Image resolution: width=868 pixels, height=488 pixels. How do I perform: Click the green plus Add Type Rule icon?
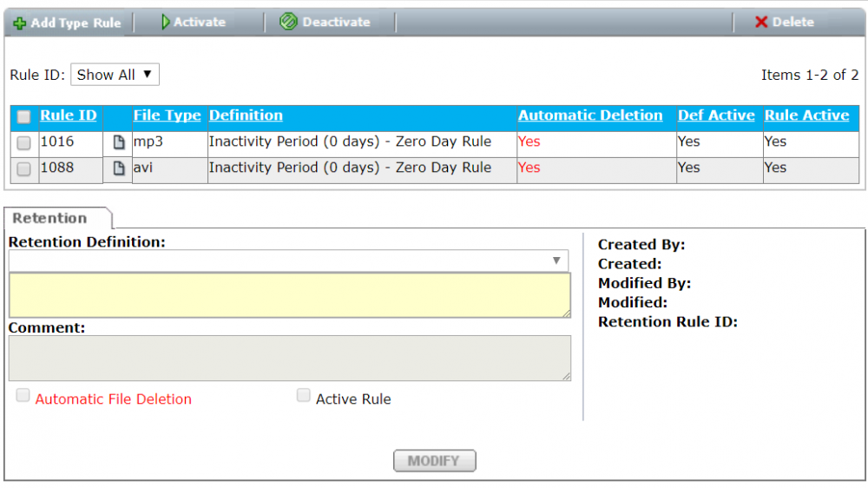[x=19, y=23]
